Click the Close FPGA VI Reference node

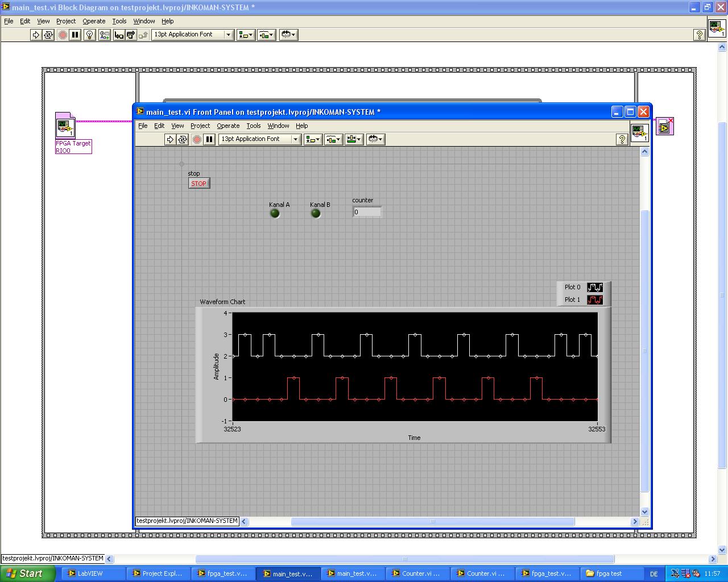[x=664, y=126]
